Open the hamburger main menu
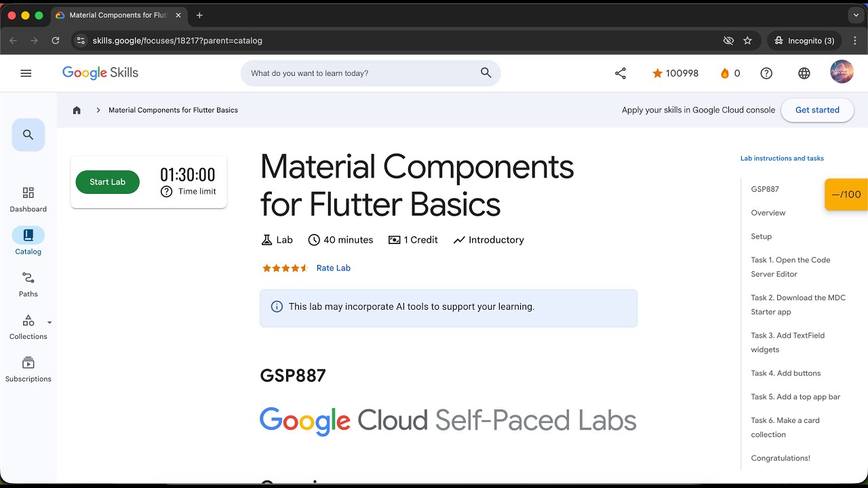 coord(26,73)
